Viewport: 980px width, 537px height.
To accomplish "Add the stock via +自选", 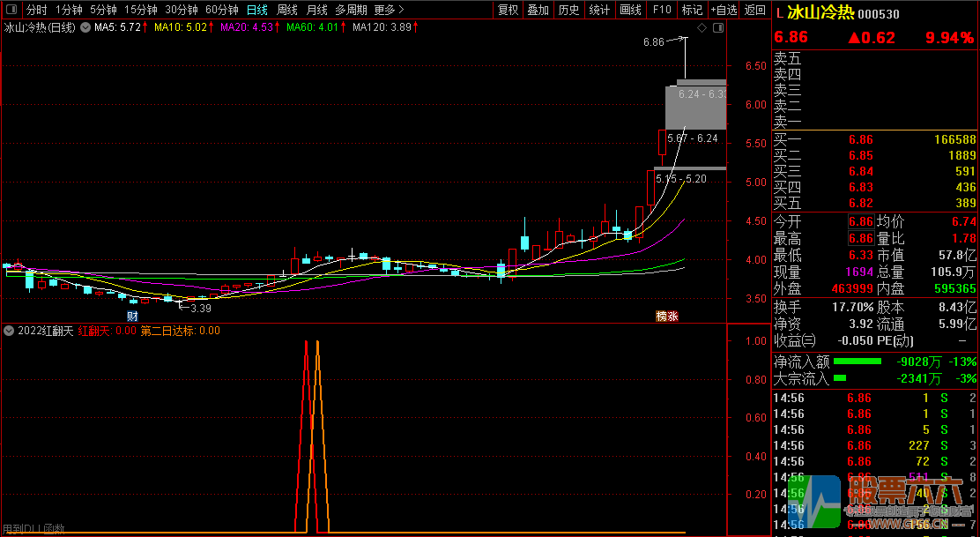I will click(724, 11).
